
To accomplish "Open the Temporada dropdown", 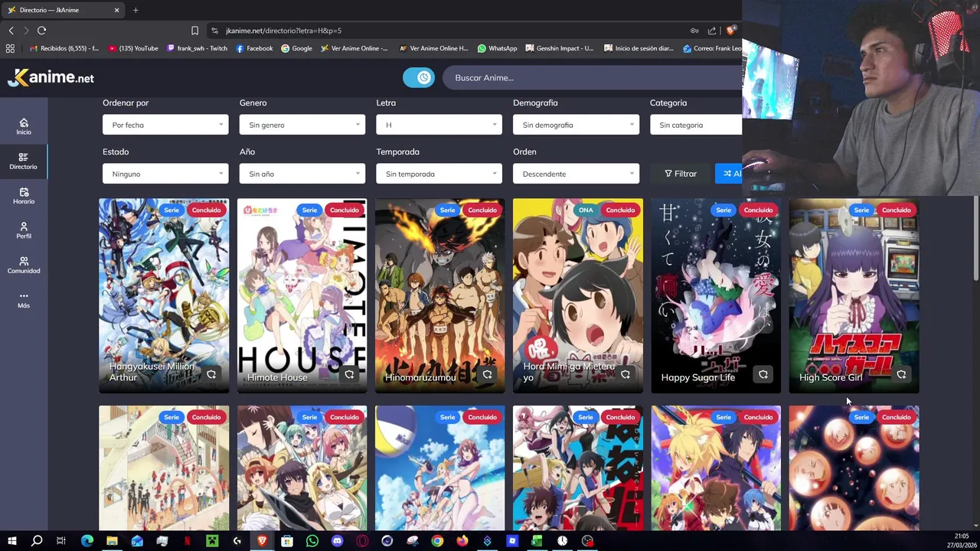I will tap(439, 174).
